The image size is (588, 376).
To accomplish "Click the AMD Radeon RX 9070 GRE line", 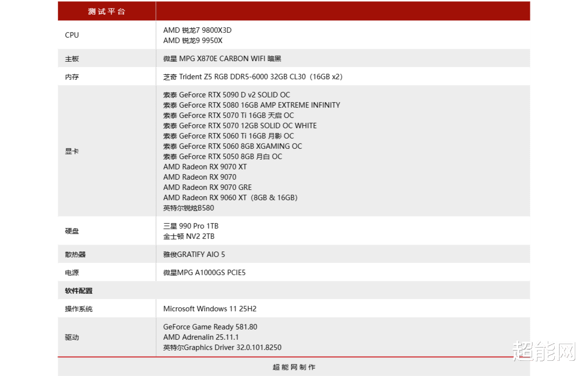I will [x=207, y=188].
